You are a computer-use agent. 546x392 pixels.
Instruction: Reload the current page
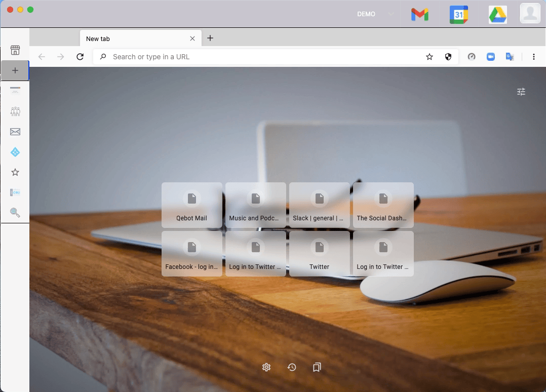coord(80,57)
